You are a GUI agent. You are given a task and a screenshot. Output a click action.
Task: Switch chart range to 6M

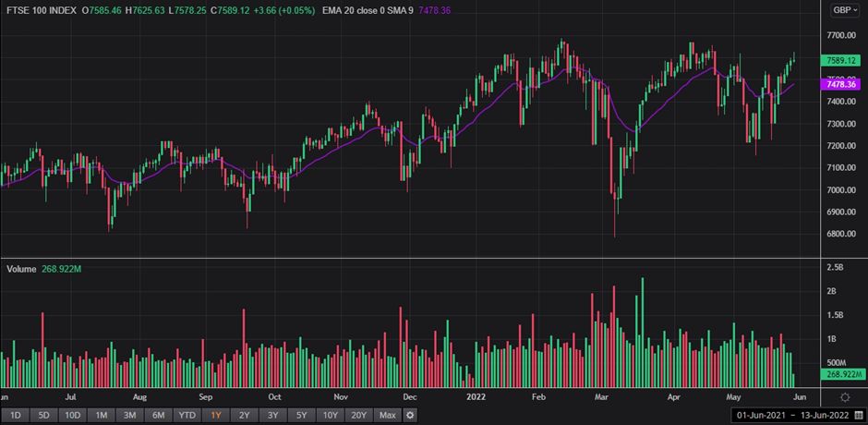pyautogui.click(x=158, y=415)
